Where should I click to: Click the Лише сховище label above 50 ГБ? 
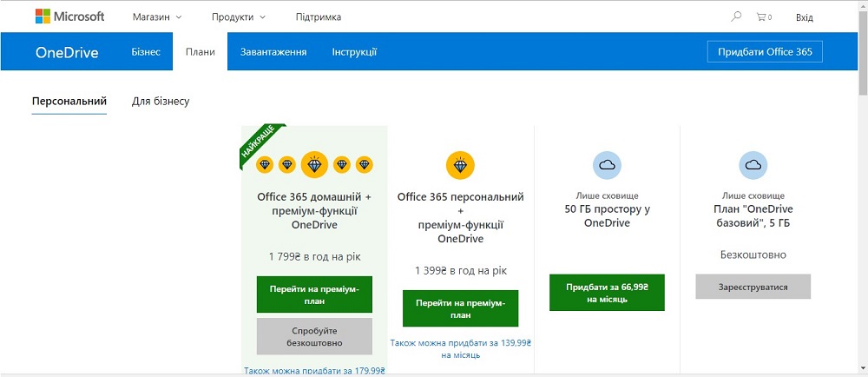tap(607, 196)
